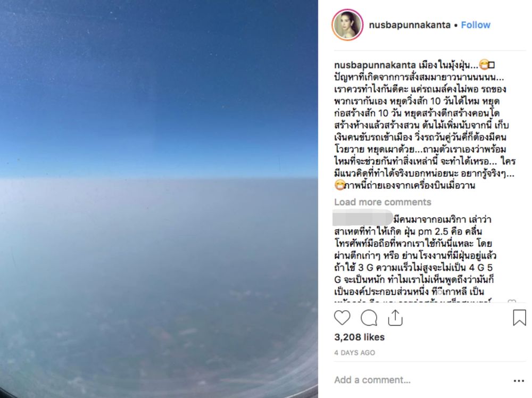
Task: Like the post with the heart icon
Action: [x=342, y=318]
